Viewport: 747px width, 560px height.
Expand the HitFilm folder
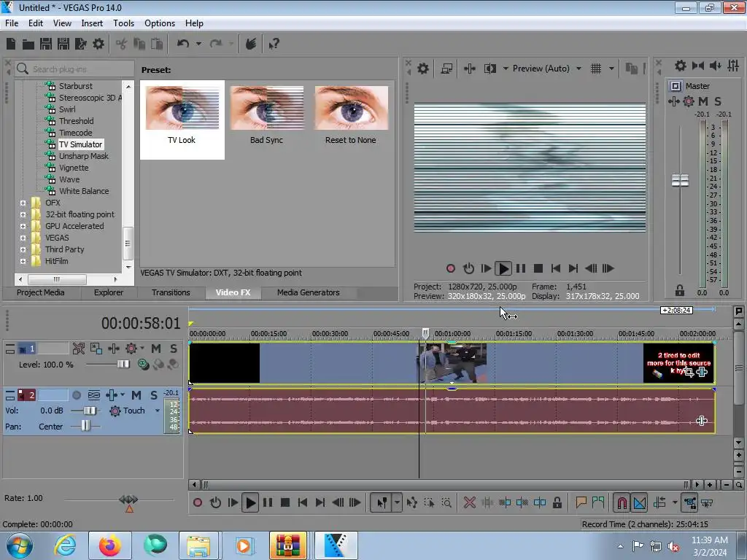pyautogui.click(x=23, y=262)
